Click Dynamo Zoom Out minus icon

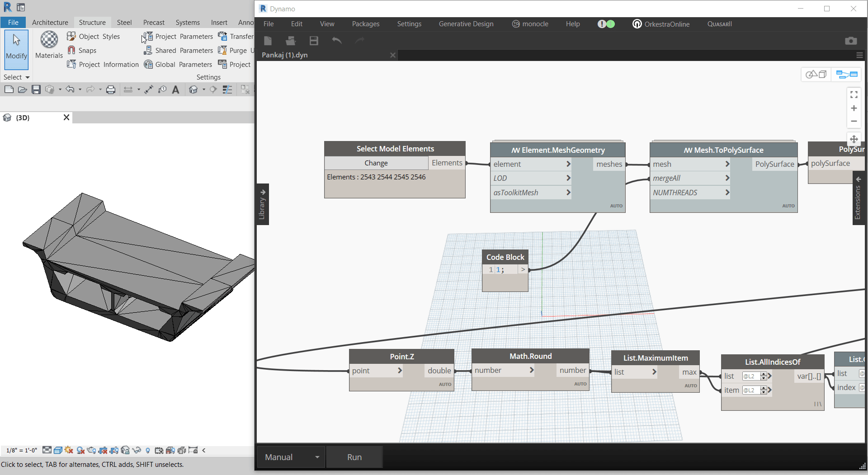854,121
